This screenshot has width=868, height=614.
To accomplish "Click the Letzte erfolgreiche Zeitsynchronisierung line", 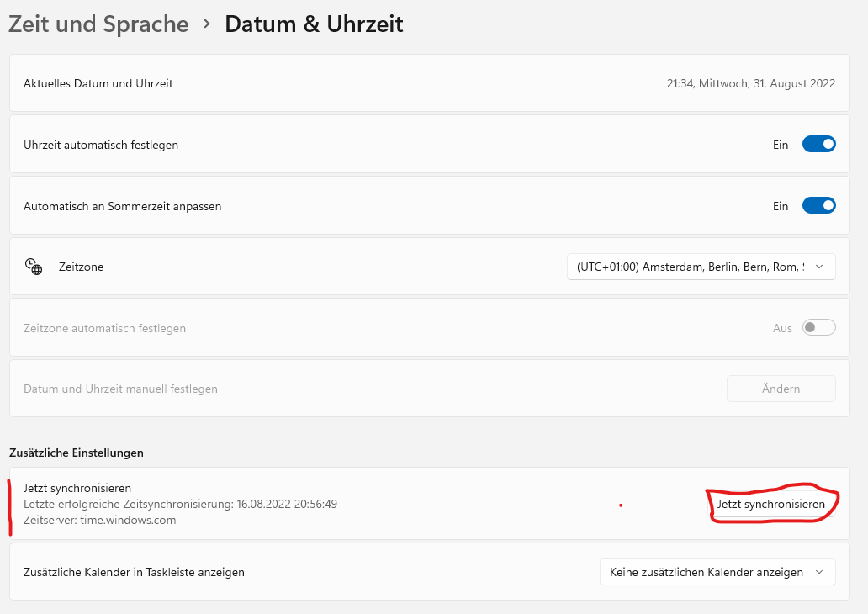I will click(180, 504).
